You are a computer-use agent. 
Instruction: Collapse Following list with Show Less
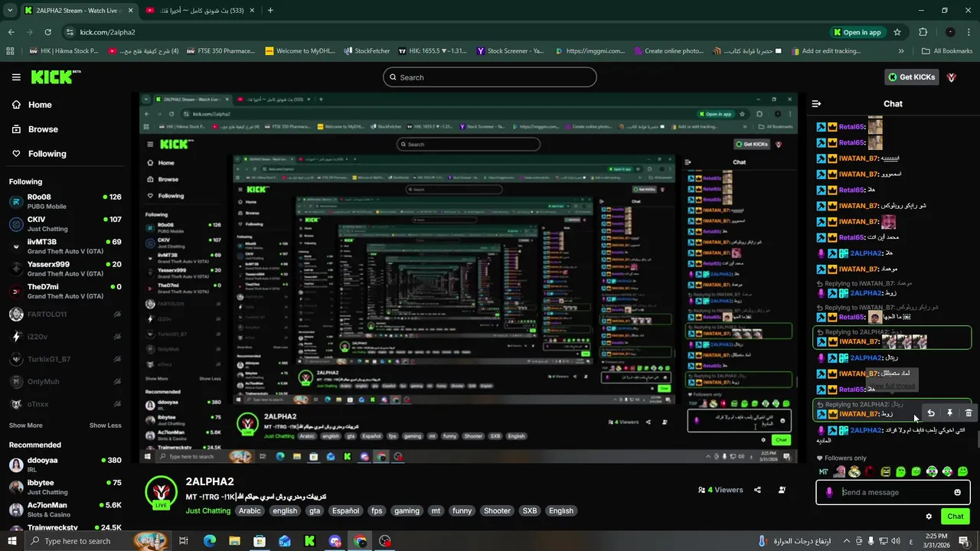tap(105, 425)
